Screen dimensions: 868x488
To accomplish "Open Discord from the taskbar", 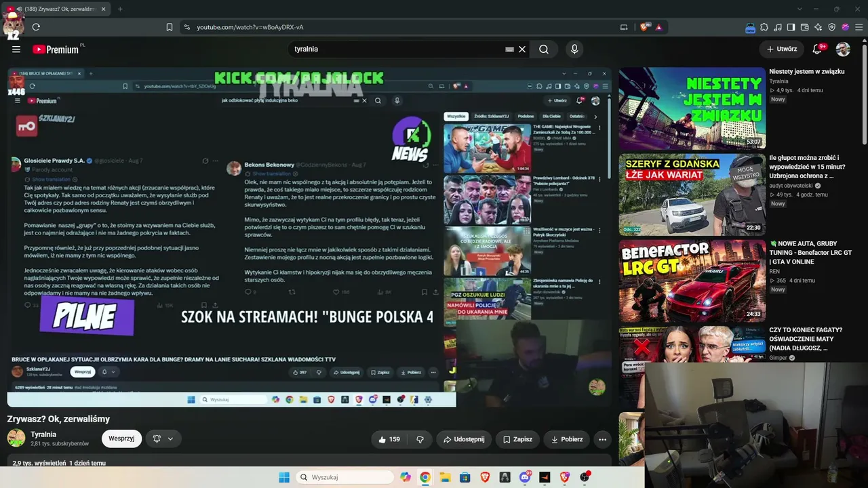I will pos(525,477).
